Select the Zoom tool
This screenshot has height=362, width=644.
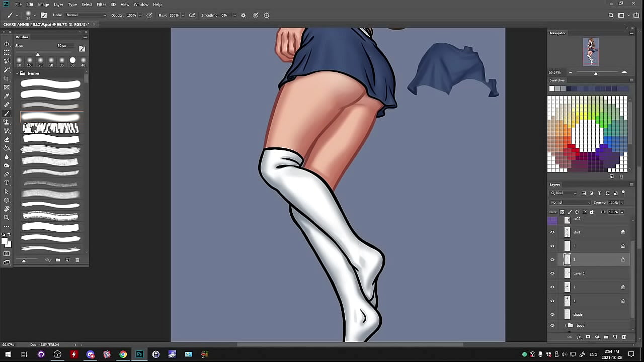[7, 218]
